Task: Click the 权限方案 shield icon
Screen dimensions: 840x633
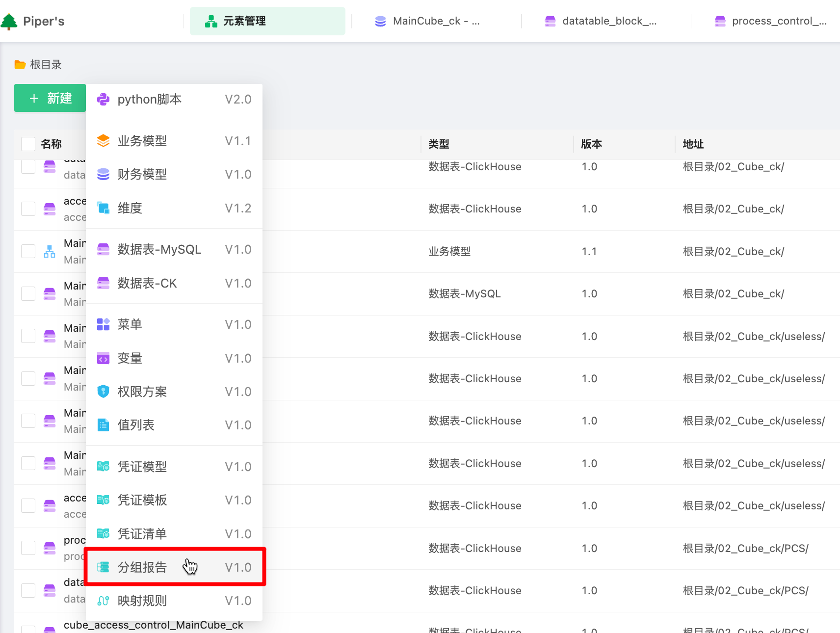Action: point(103,392)
